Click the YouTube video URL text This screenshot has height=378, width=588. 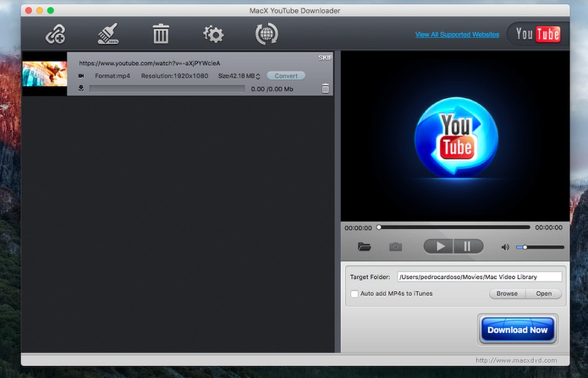coord(149,63)
